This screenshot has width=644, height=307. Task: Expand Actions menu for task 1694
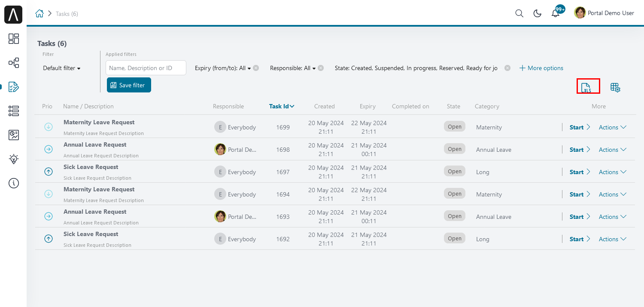(x=613, y=194)
